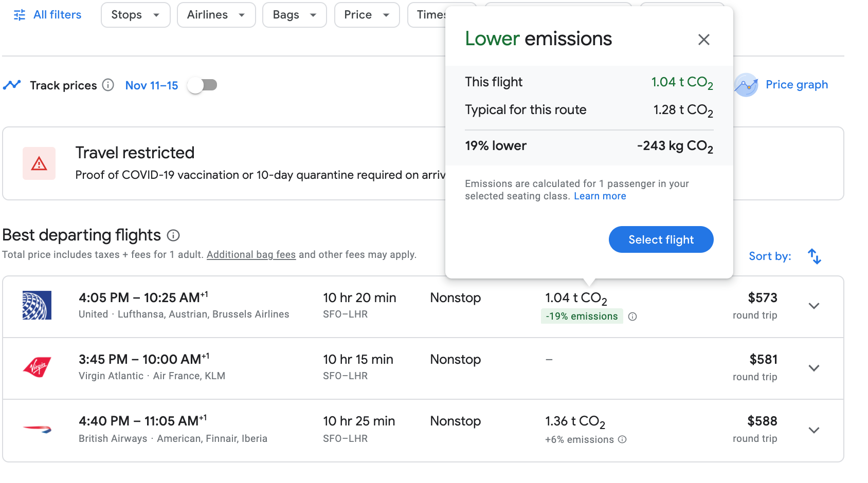The image size is (868, 483).
Task: Click the 10 hr 15 min duration
Action: [x=358, y=360]
